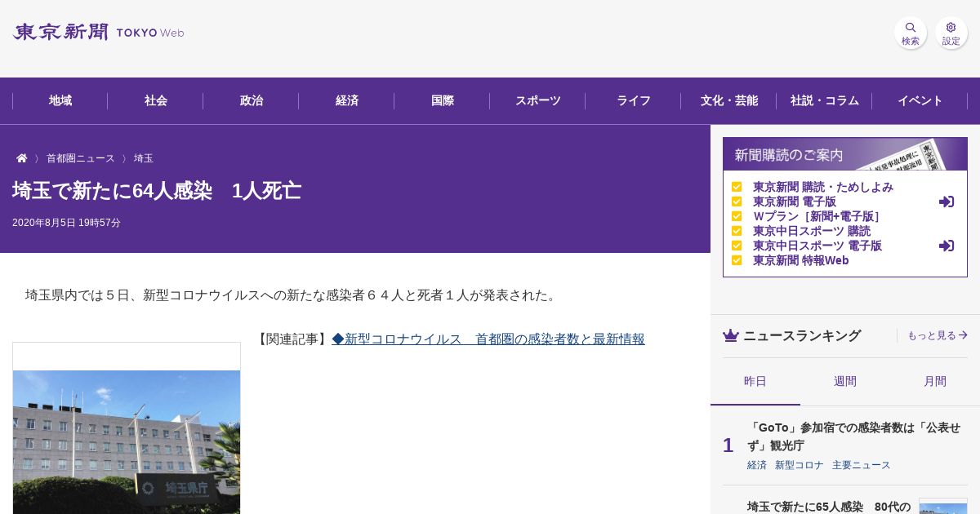Screen dimensions: 980x514
Task: Click 首都圏ニュース breadcrumb link
Action: [x=81, y=158]
